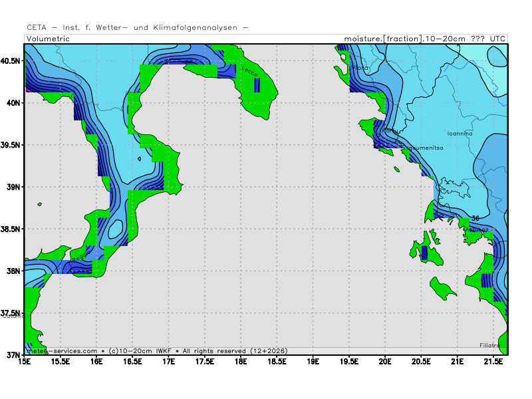Select the Lecce city label
532x399 pixels.
(x=250, y=70)
